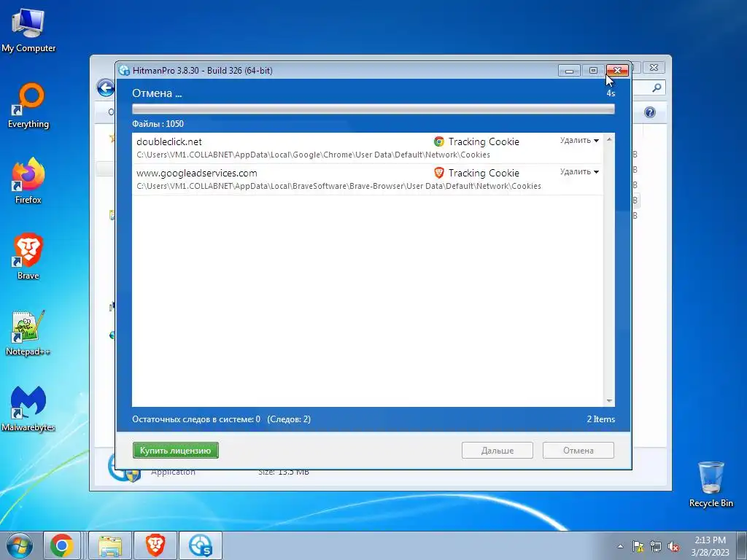Image resolution: width=747 pixels, height=560 pixels.
Task: Close the Explorer window behind
Action: tap(654, 68)
